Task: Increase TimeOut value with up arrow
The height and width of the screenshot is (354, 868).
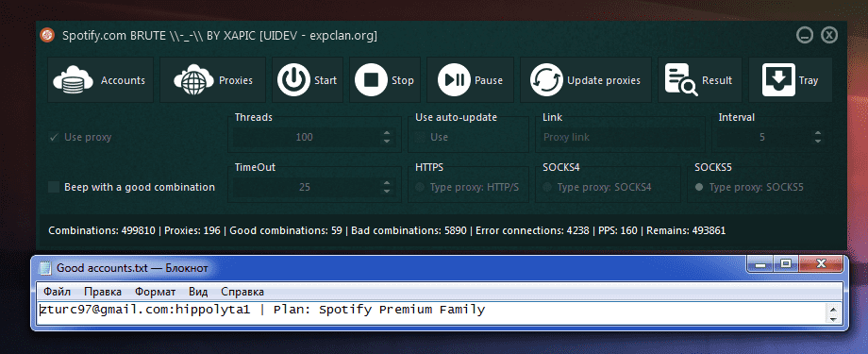Action: [x=387, y=183]
